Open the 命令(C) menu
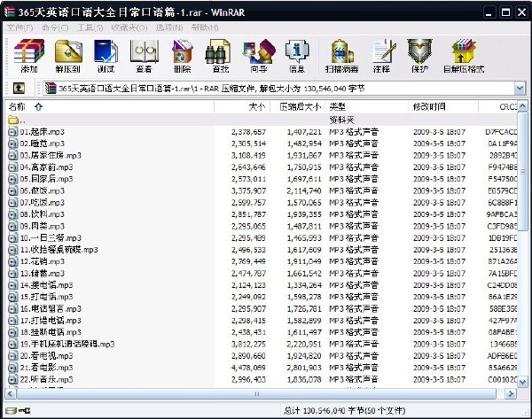 [55, 27]
